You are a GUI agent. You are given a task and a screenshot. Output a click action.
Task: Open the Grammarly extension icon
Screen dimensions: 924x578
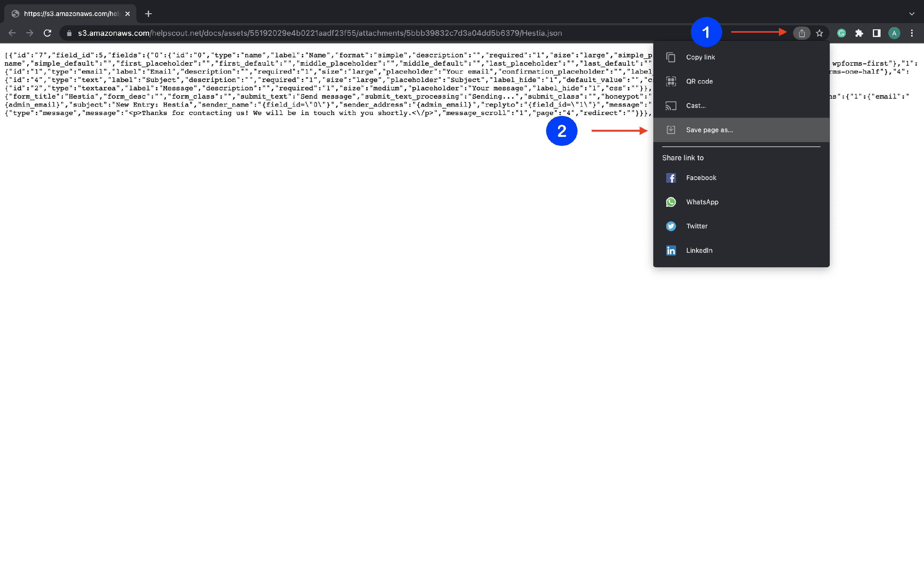point(841,33)
